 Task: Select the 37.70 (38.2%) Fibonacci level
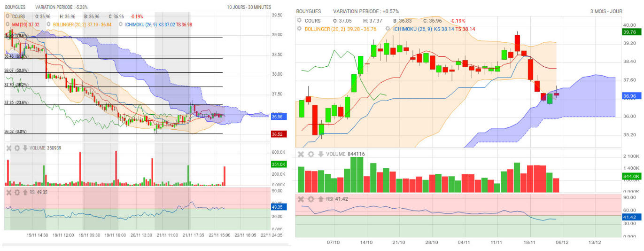[x=16, y=85]
